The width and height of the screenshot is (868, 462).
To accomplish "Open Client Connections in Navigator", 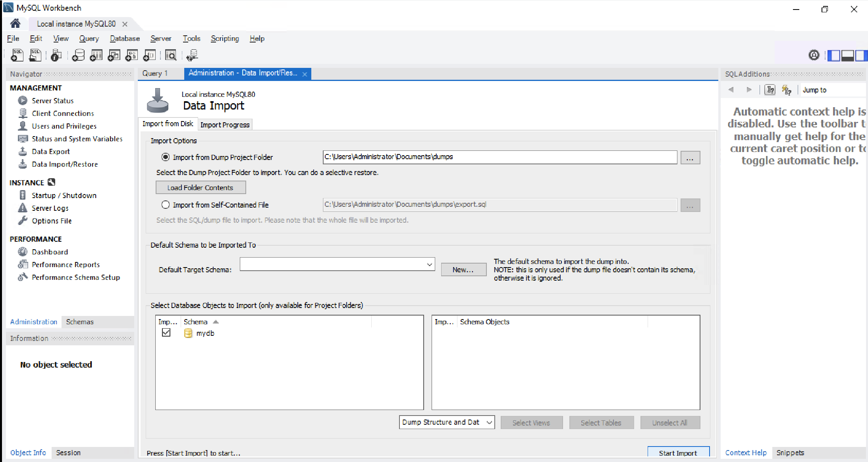I will pos(63,114).
